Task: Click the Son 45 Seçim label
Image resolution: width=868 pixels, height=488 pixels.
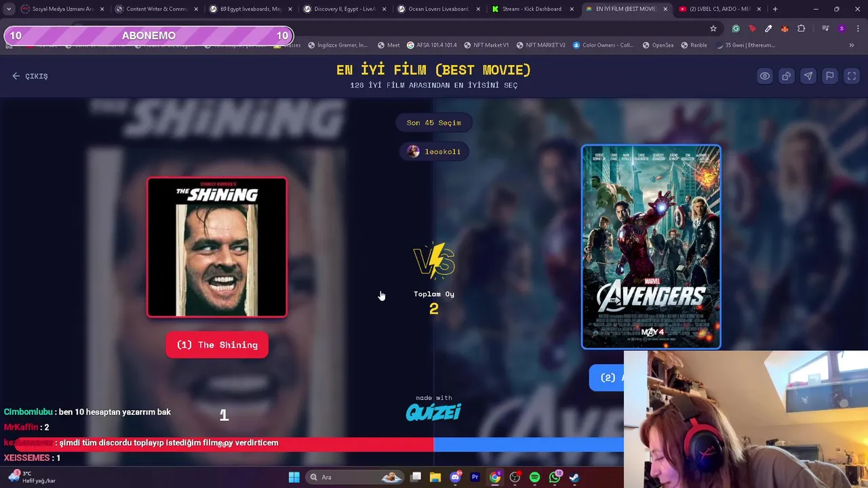Action: coord(434,123)
